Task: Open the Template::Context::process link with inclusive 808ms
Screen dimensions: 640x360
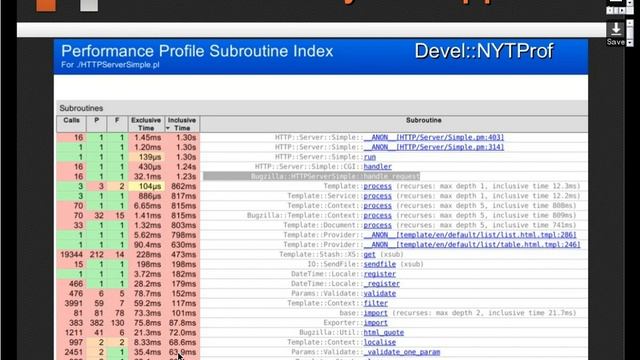Action: [378, 206]
